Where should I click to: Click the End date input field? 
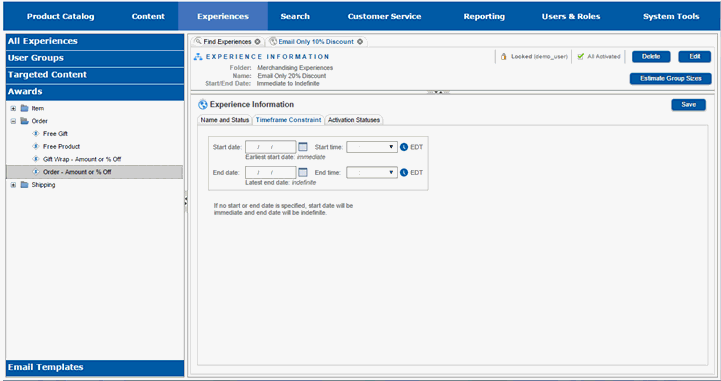[x=271, y=173]
